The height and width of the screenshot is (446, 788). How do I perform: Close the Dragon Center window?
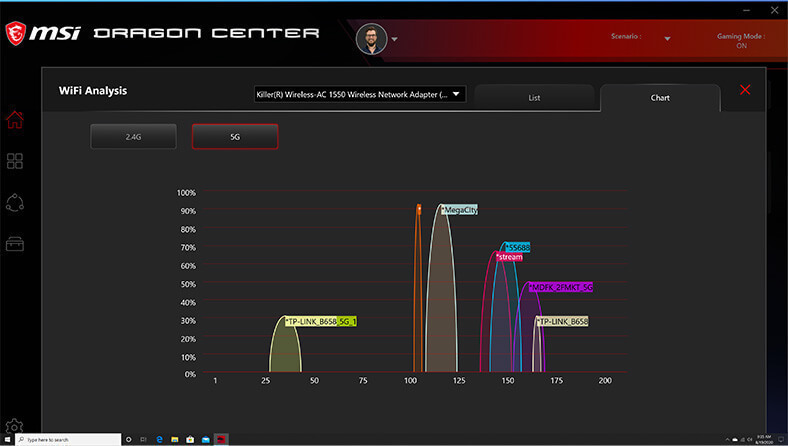point(774,10)
